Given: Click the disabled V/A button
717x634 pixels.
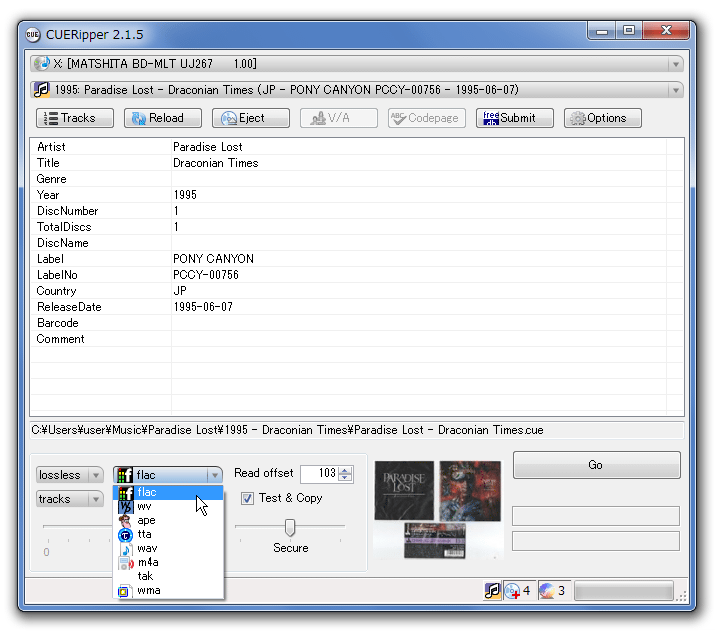Looking at the screenshot, I should [x=338, y=118].
